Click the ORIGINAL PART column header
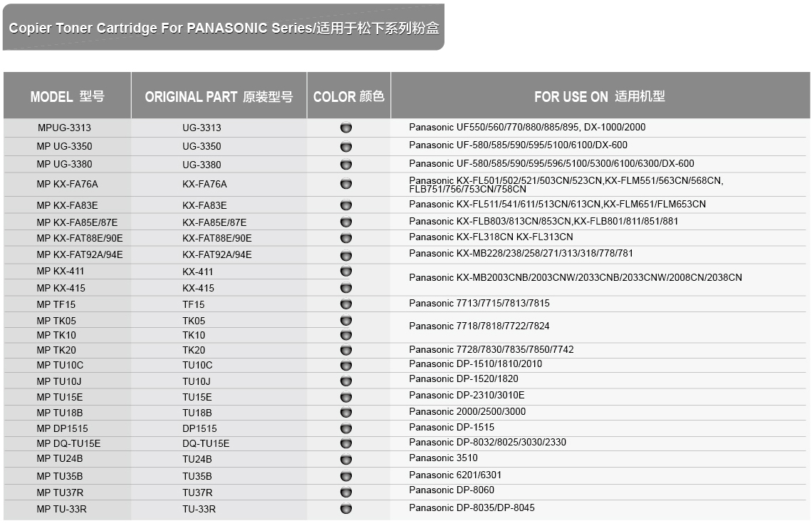This screenshot has width=812, height=531. pos(219,97)
